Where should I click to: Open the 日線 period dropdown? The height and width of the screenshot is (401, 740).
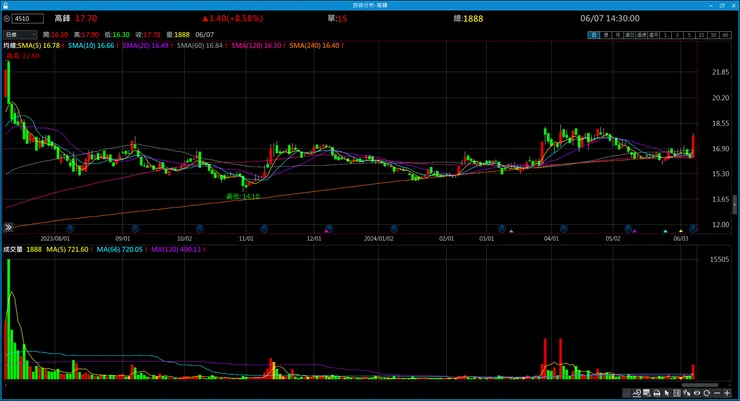(20, 34)
